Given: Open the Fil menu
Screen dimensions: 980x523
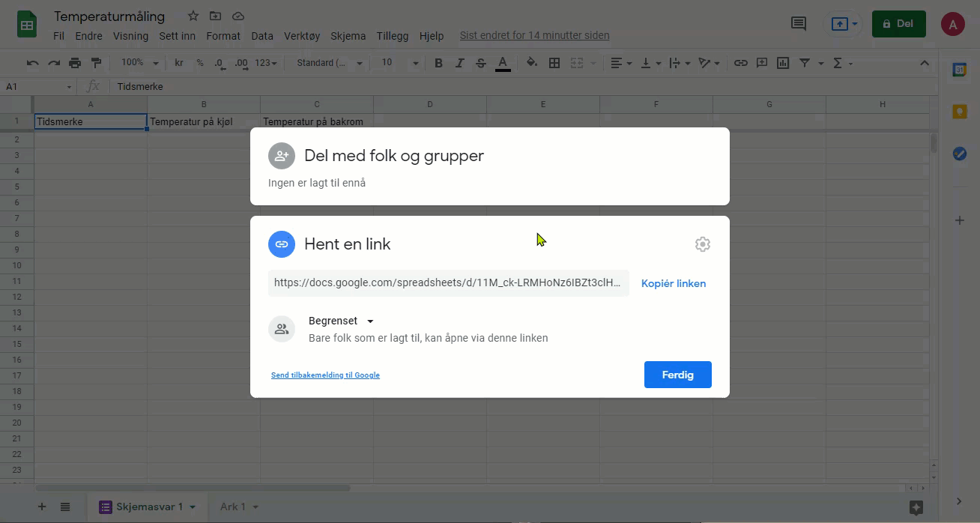Looking at the screenshot, I should click(59, 35).
